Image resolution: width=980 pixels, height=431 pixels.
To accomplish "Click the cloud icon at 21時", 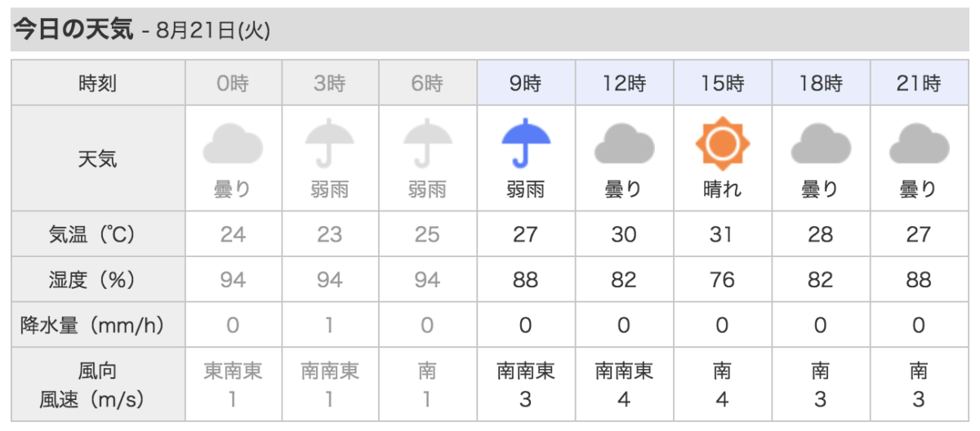I will click(919, 146).
